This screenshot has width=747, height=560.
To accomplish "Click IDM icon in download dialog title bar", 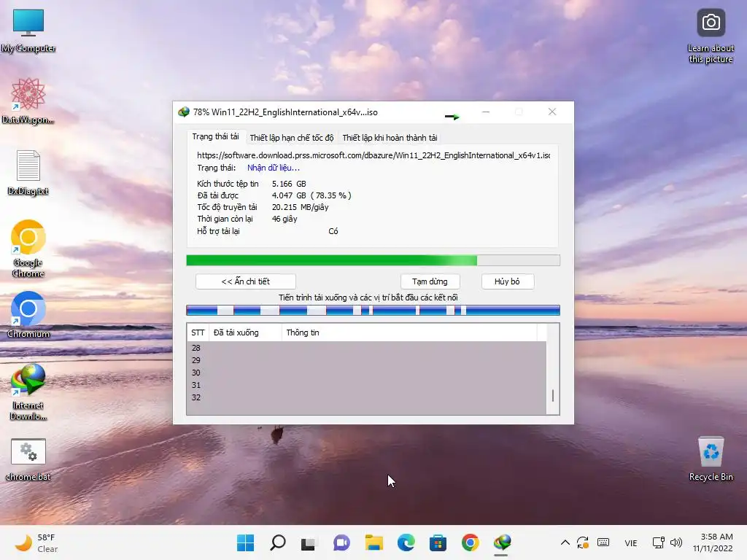I will (183, 112).
